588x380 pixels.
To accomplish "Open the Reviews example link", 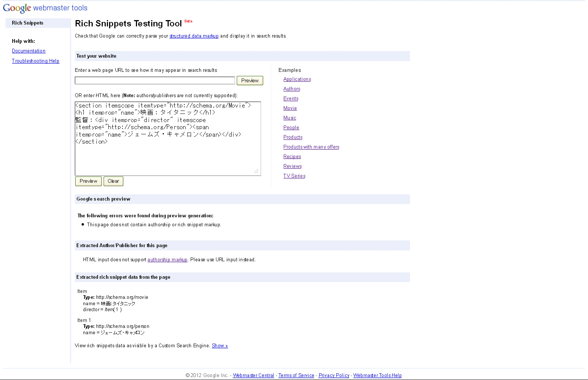I will [292, 166].
